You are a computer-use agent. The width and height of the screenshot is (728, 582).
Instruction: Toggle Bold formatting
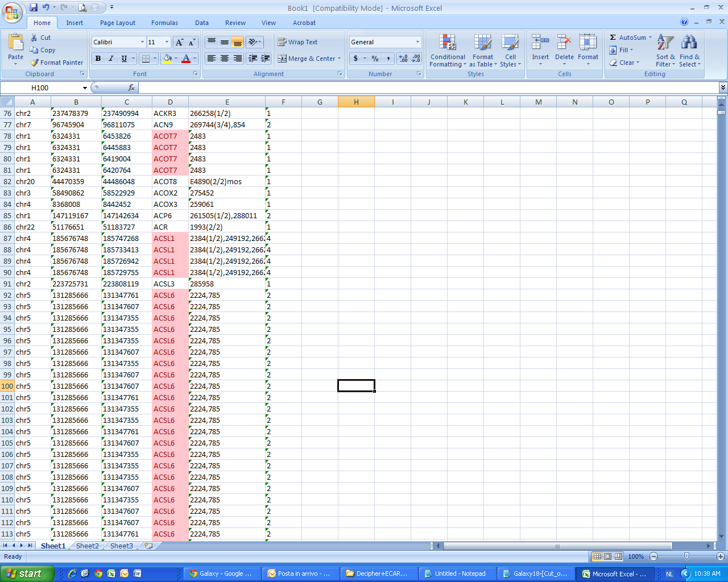click(98, 59)
